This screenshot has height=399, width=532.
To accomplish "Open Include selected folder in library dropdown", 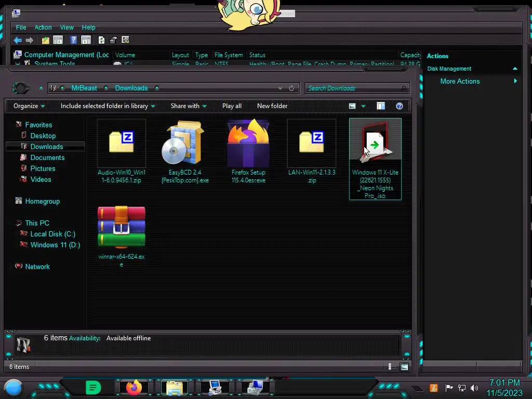I will coord(108,106).
